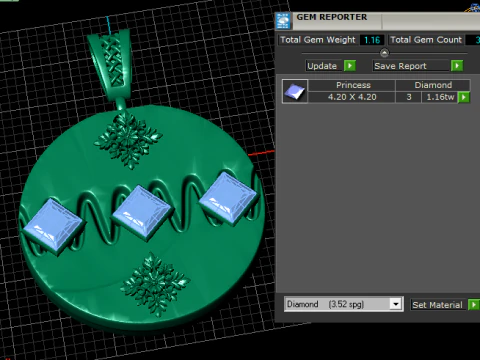Click the Total Gem Weight label
Image resolution: width=480 pixels, height=360 pixels.
tap(318, 40)
